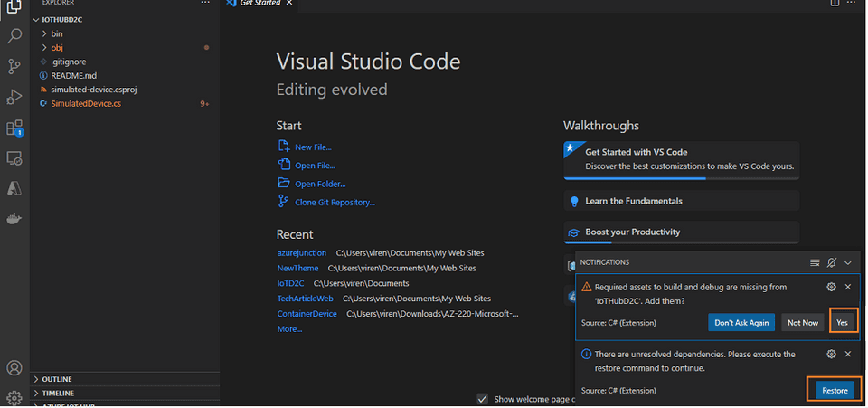868x408 pixels.
Task: Open the Accounts menu icon
Action: pyautogui.click(x=14, y=367)
